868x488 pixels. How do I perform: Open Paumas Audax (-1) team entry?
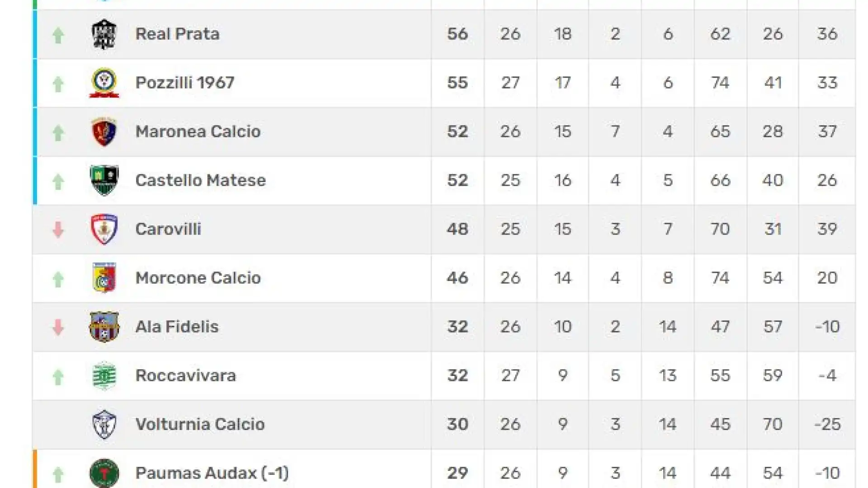pos(212,473)
